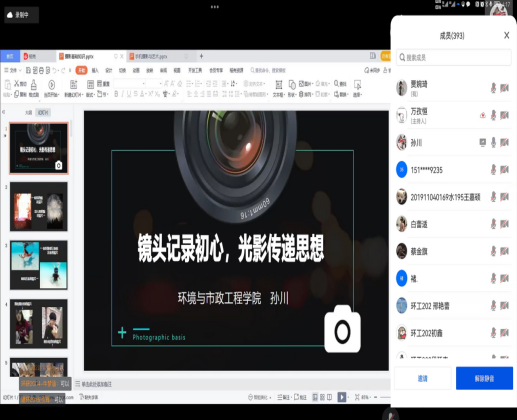
Task: Click the 搜索成员 search field
Action: coord(454,57)
